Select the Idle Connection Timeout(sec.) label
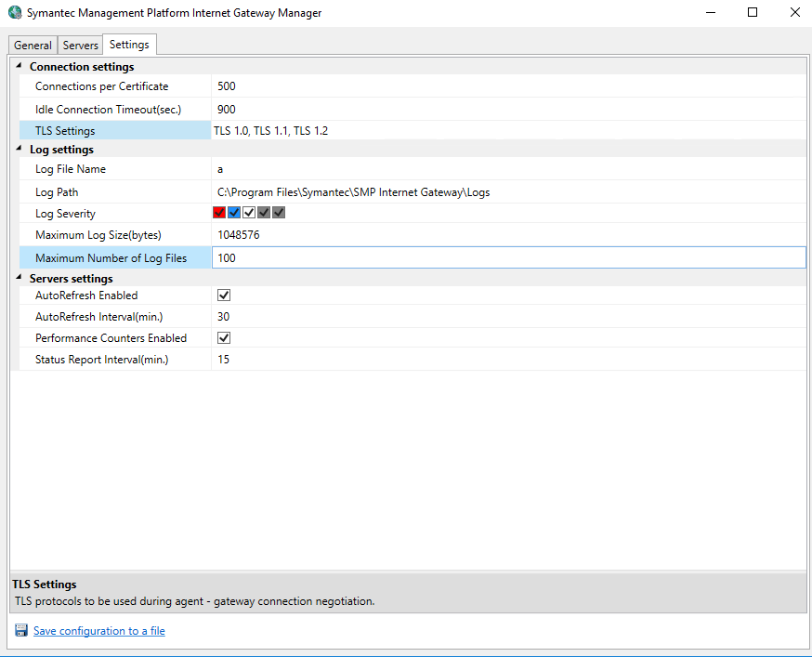The height and width of the screenshot is (657, 812). 108,110
